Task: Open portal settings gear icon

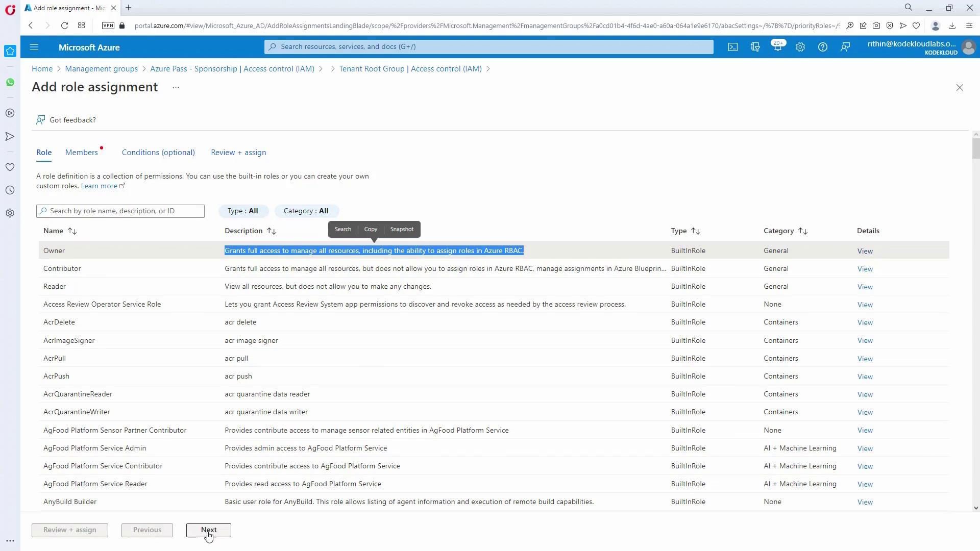Action: tap(800, 47)
